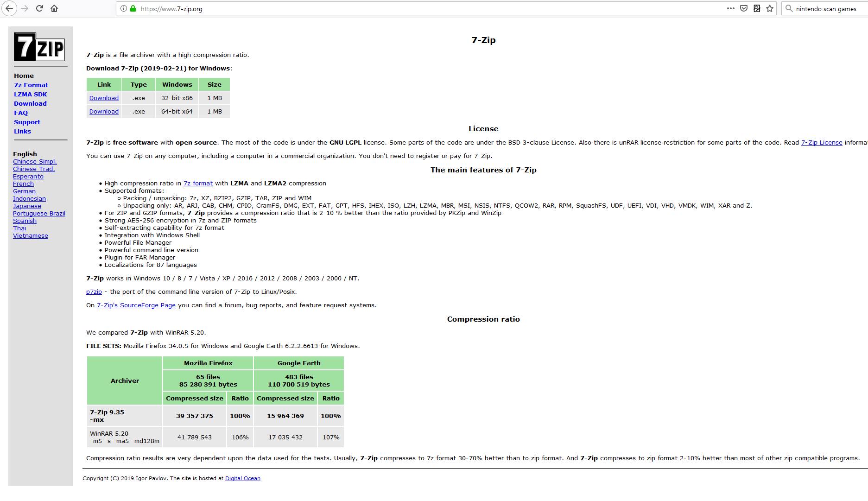The width and height of the screenshot is (868, 501).
Task: Go back with the browser back arrow
Action: [9, 8]
